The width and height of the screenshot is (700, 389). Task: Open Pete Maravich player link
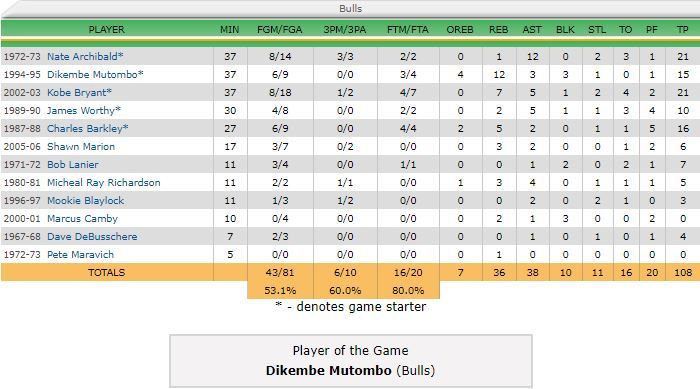pos(80,255)
